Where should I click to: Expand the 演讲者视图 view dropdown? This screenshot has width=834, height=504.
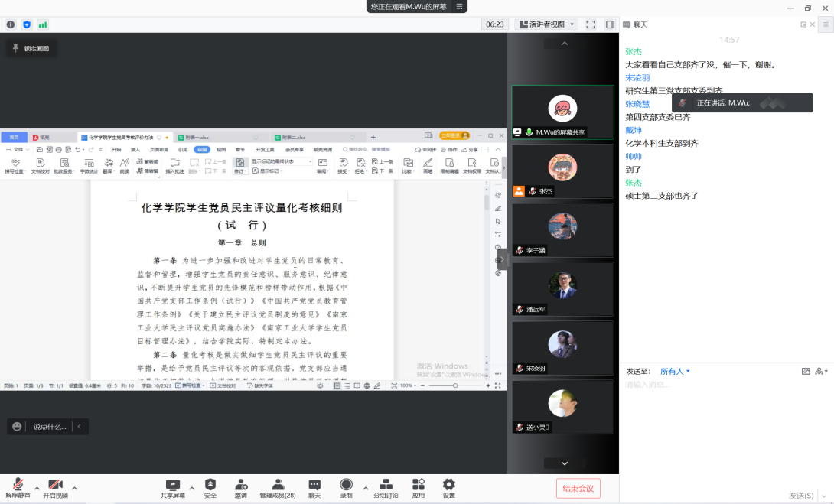[x=548, y=24]
